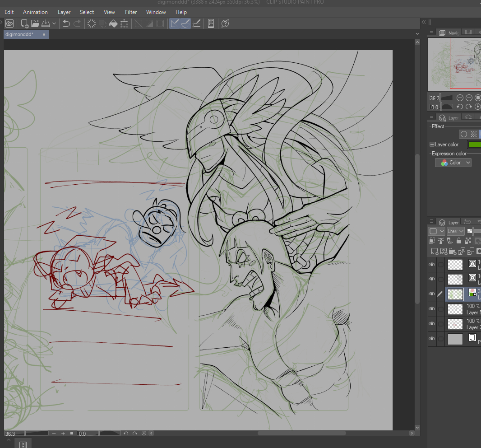Screen dimensions: 481x448
Task: Expand the Layer color options
Action: [432, 145]
